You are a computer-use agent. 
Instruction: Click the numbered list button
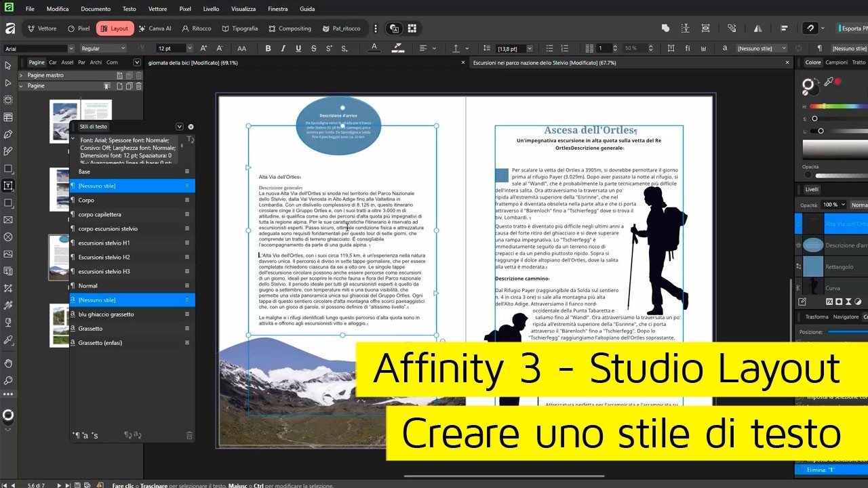tap(564, 49)
